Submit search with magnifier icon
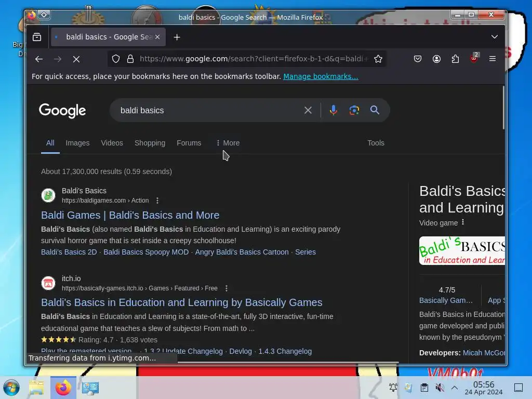 point(375,110)
